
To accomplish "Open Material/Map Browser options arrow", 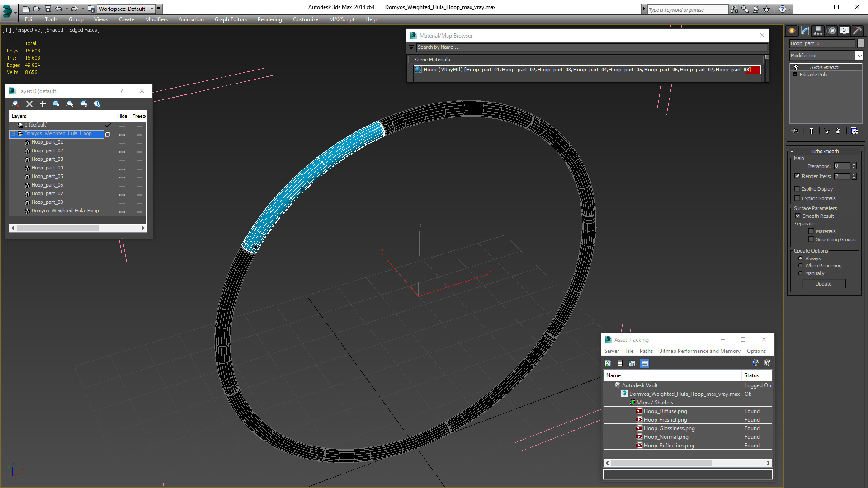I will (411, 47).
